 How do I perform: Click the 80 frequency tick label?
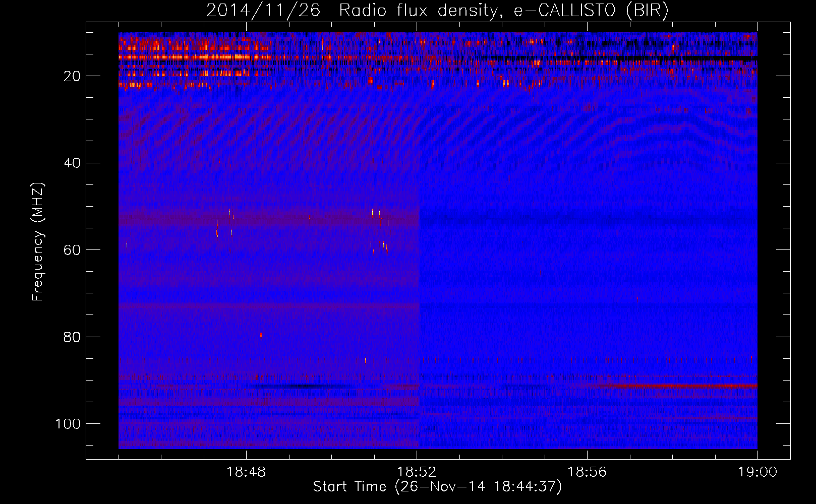[x=72, y=337]
